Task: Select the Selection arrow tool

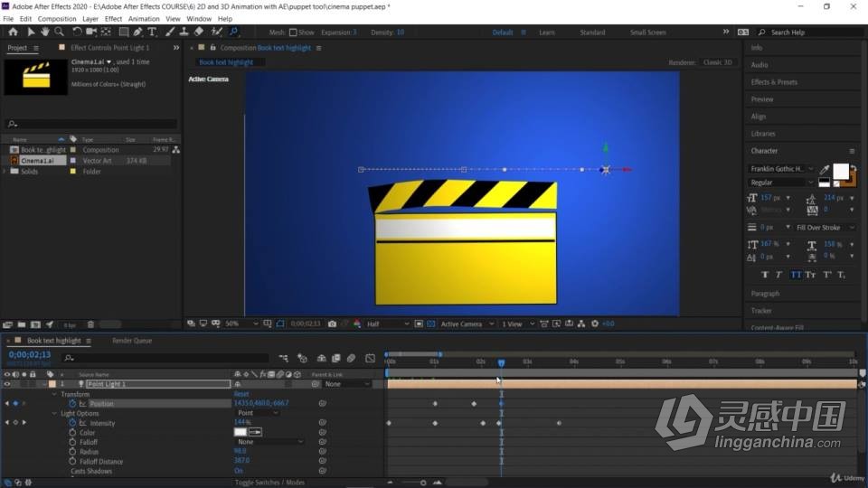Action: (31, 33)
